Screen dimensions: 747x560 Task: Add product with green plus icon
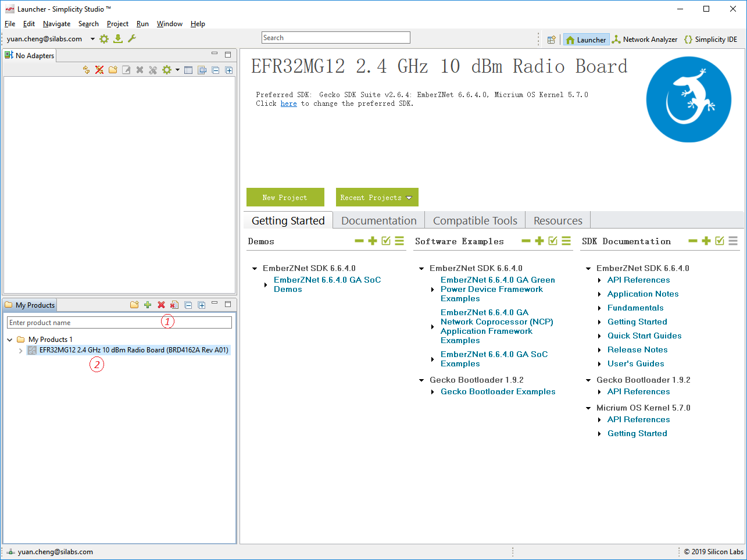click(148, 305)
